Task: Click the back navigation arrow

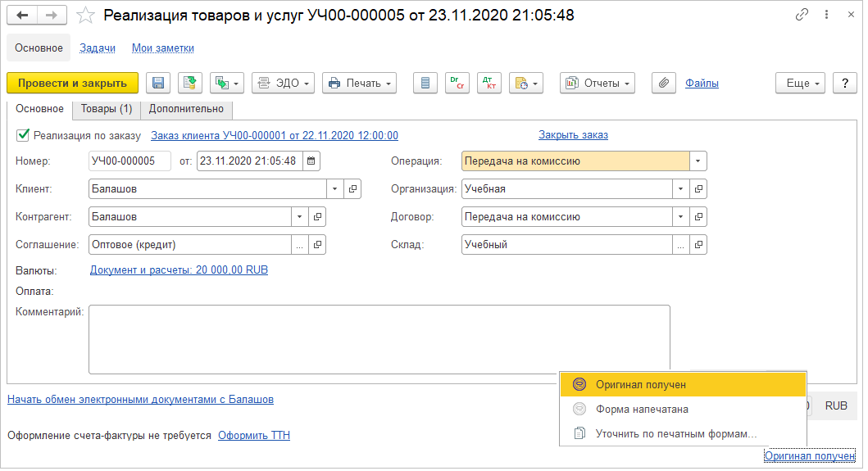Action: coord(21,16)
